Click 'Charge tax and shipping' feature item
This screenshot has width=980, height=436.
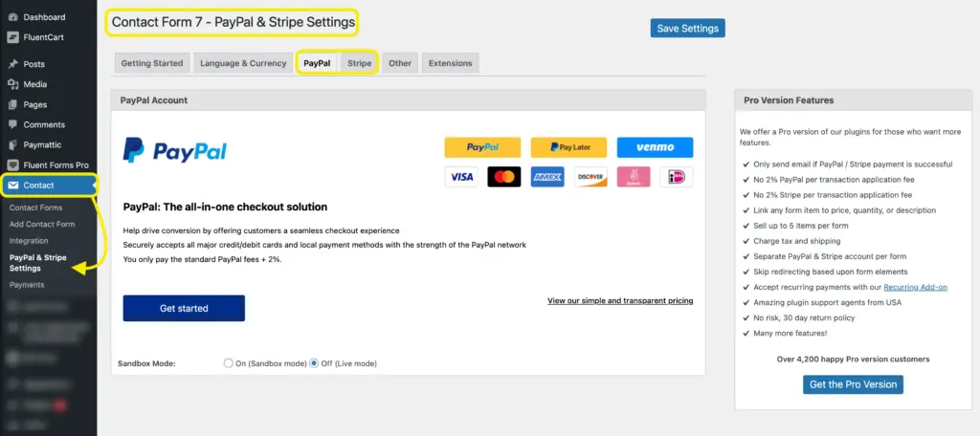[797, 241]
